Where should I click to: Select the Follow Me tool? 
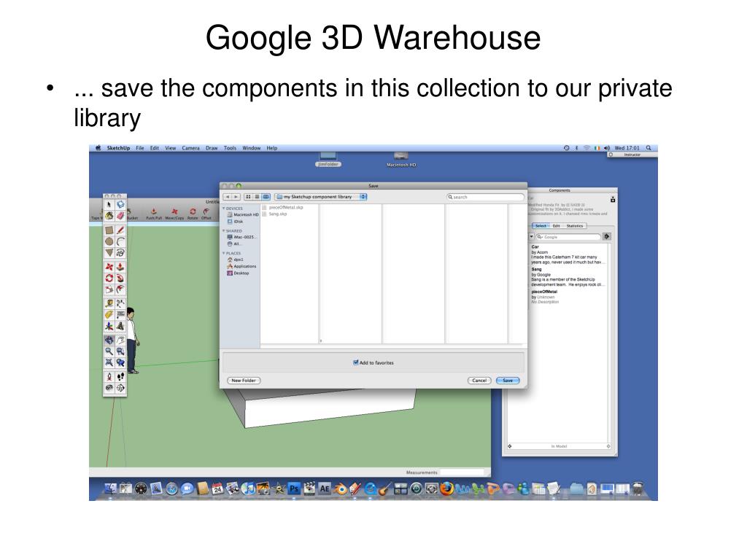[120, 278]
